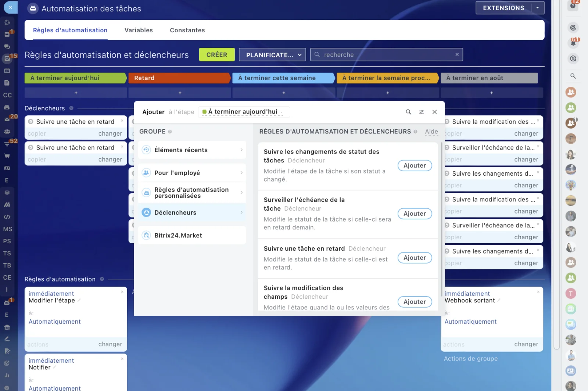Click the changer link on Webhook sortant rule
Image resolution: width=588 pixels, height=391 pixels.
(x=526, y=344)
